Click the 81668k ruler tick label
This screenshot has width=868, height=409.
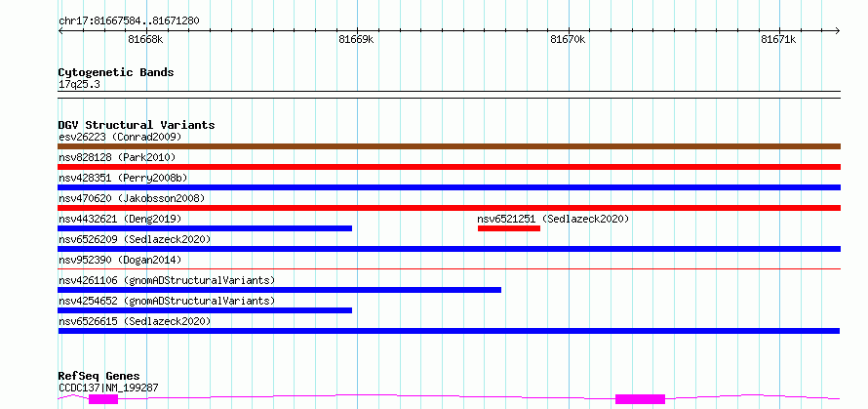pos(145,39)
